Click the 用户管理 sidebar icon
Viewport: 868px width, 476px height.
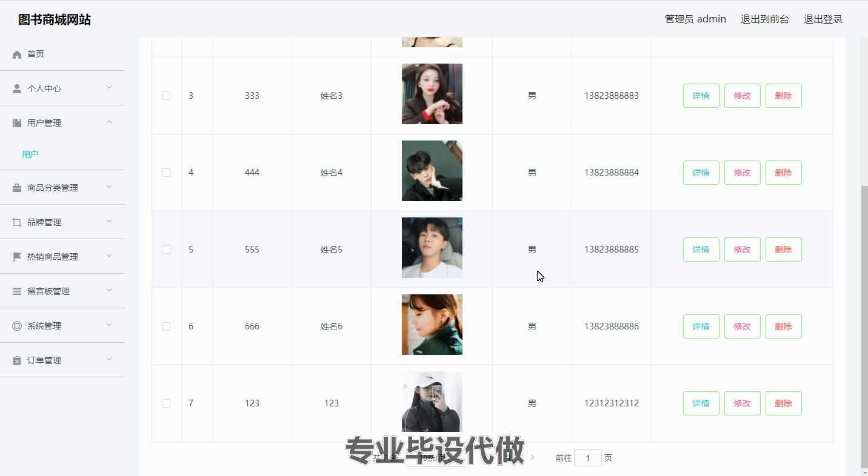point(17,123)
